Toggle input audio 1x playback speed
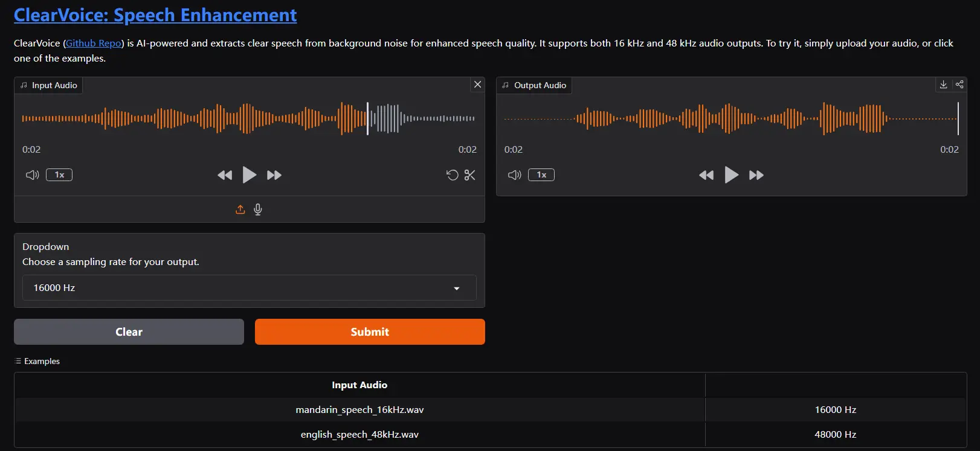980x451 pixels. 59,175
